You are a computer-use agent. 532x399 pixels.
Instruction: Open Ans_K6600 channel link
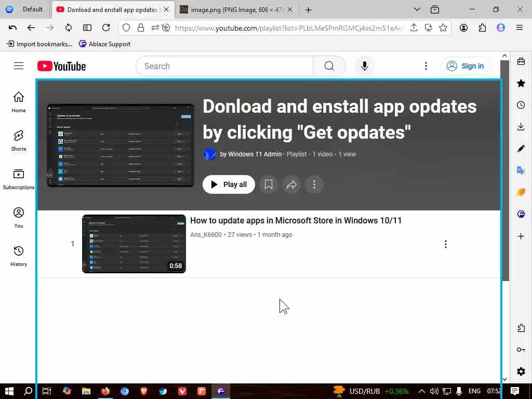pyautogui.click(x=206, y=235)
